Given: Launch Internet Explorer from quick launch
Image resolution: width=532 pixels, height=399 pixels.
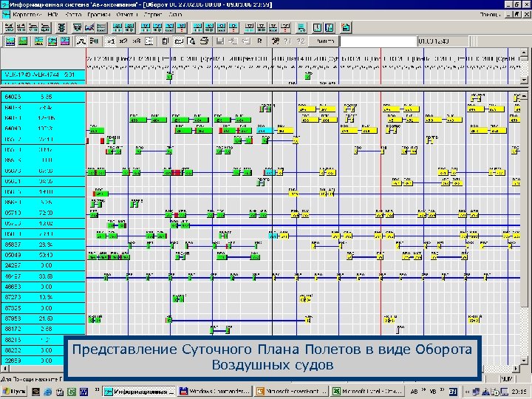Looking at the screenshot, I should (x=47, y=392).
